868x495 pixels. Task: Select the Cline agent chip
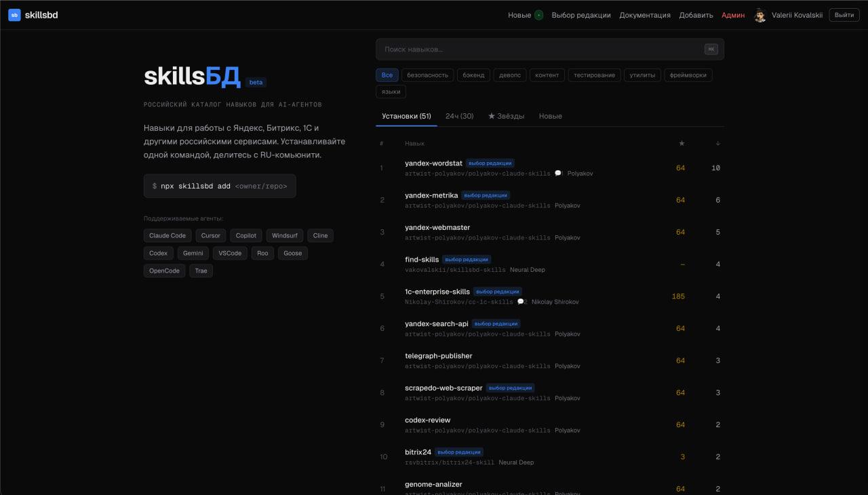[x=321, y=235]
